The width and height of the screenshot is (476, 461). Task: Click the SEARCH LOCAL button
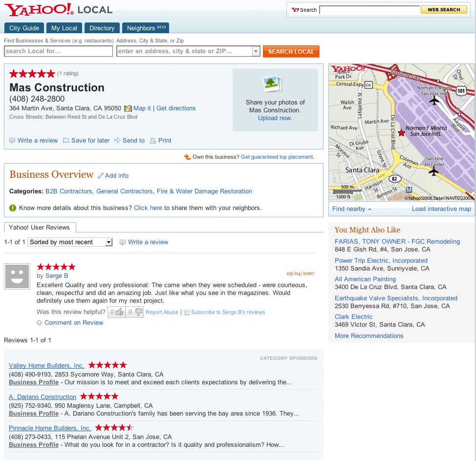pyautogui.click(x=291, y=52)
